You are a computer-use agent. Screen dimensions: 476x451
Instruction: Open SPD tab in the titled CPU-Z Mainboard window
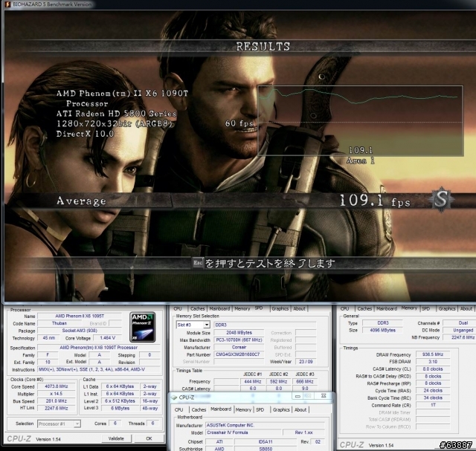260,409
